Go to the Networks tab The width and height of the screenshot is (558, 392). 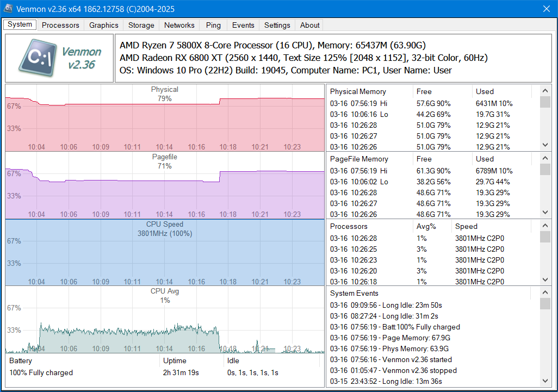(179, 25)
